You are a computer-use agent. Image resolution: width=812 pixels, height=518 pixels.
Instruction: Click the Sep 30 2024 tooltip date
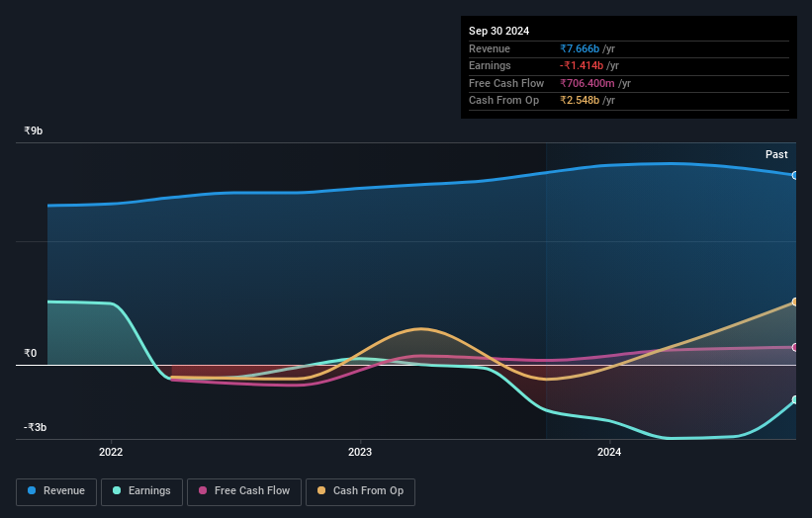point(498,31)
